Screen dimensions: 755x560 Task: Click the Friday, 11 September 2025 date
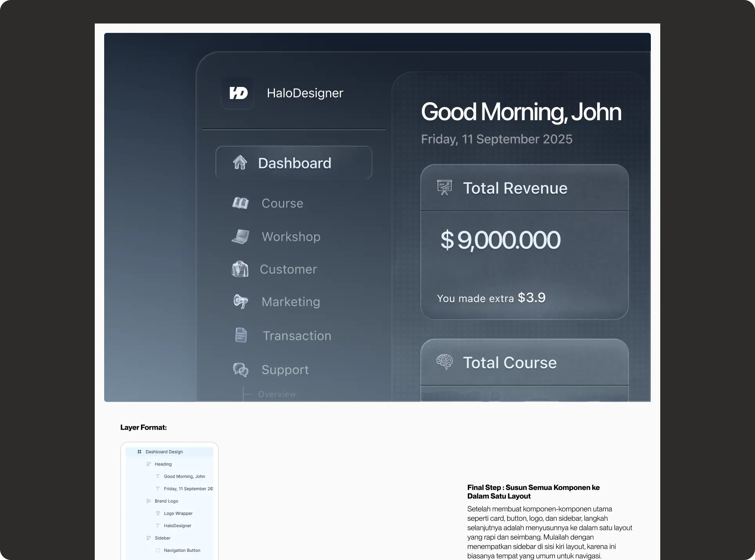click(497, 139)
